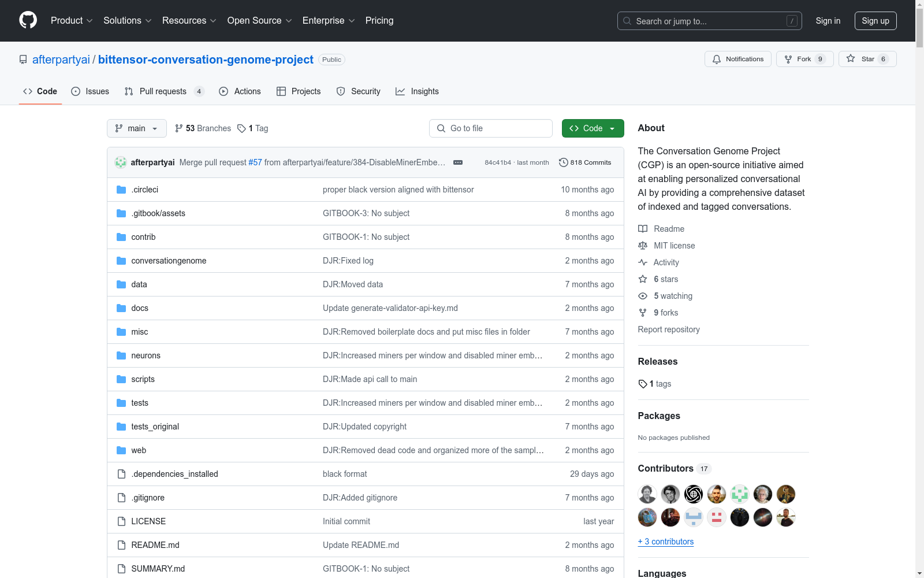The height and width of the screenshot is (578, 924).
Task: View the 6 stars link
Action: [x=658, y=279]
